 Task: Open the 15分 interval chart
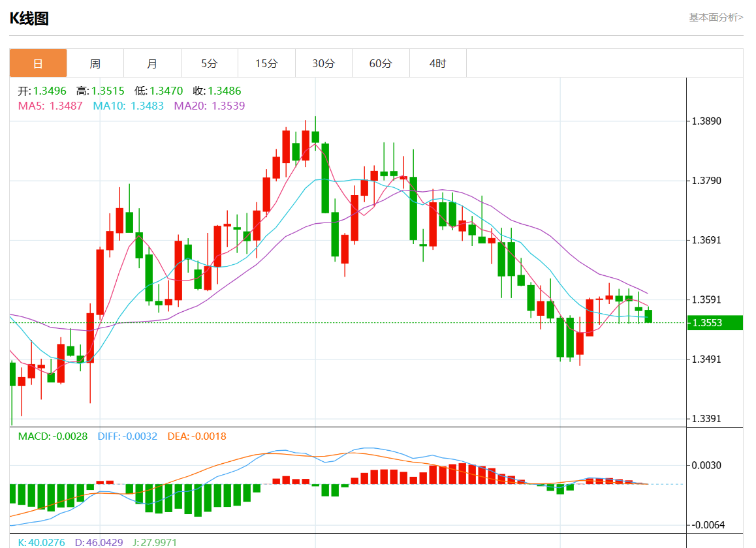click(x=266, y=63)
